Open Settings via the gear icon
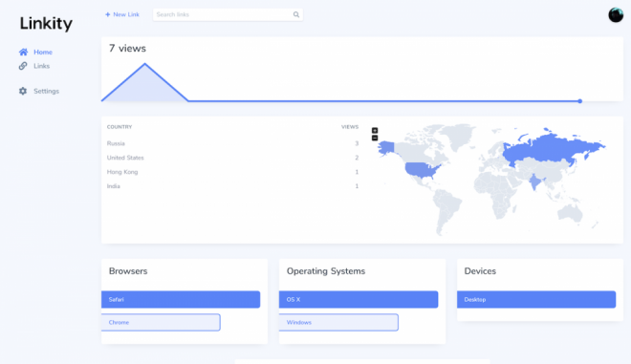This screenshot has width=631, height=364. click(x=23, y=91)
